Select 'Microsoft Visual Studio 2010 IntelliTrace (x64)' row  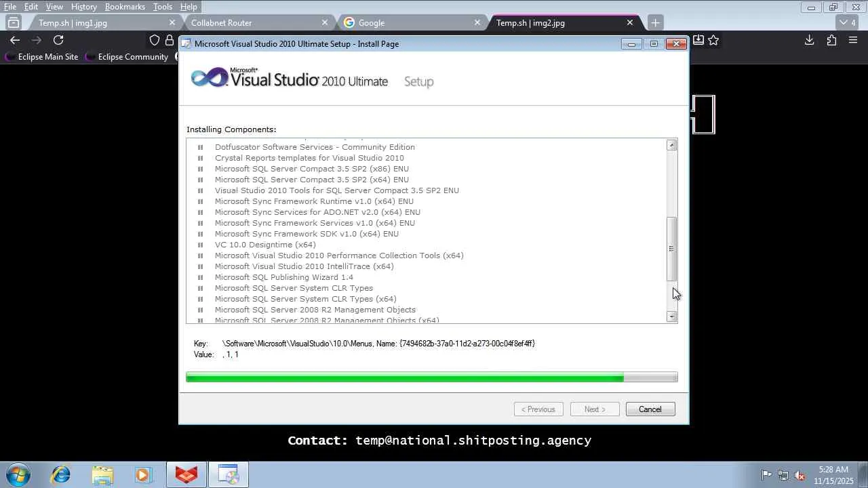pyautogui.click(x=304, y=266)
